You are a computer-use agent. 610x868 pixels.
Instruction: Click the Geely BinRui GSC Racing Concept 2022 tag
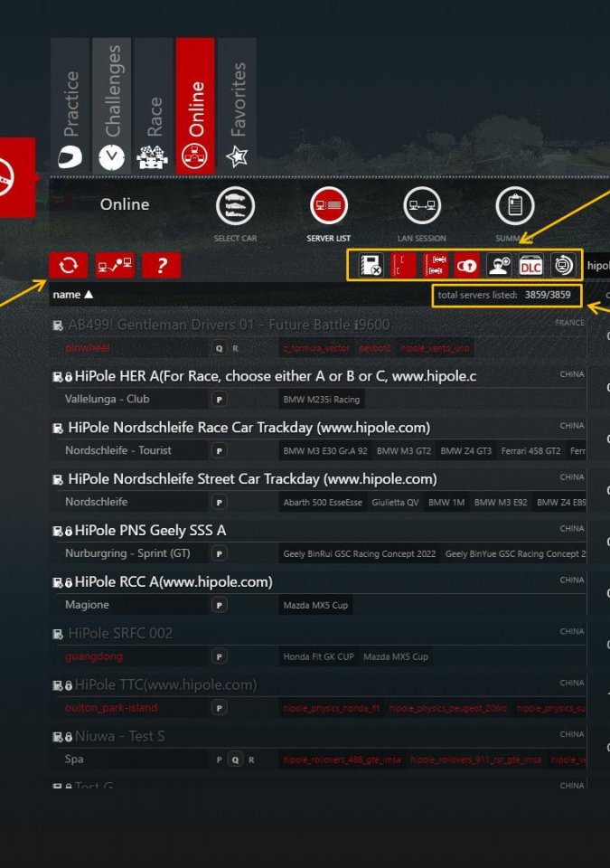pos(360,554)
